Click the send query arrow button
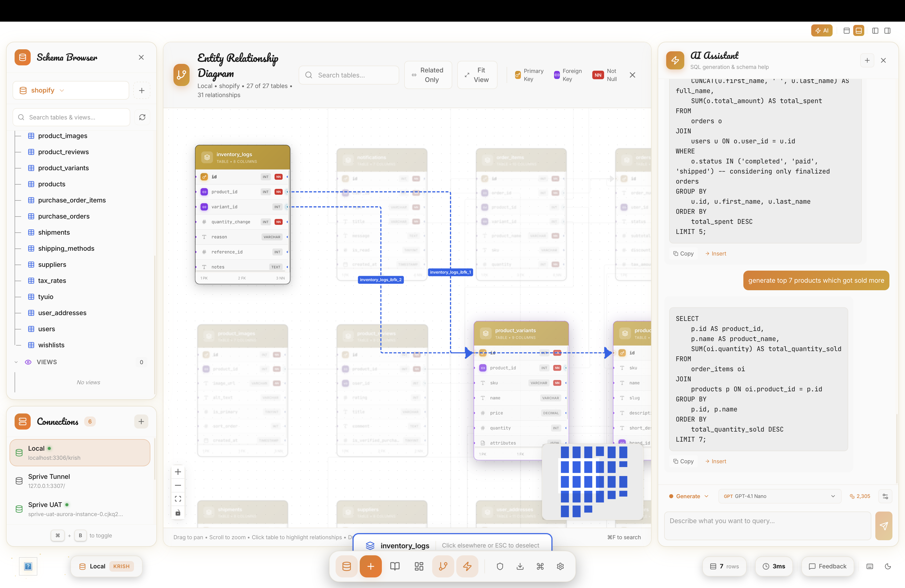This screenshot has height=588, width=905. pos(883,526)
